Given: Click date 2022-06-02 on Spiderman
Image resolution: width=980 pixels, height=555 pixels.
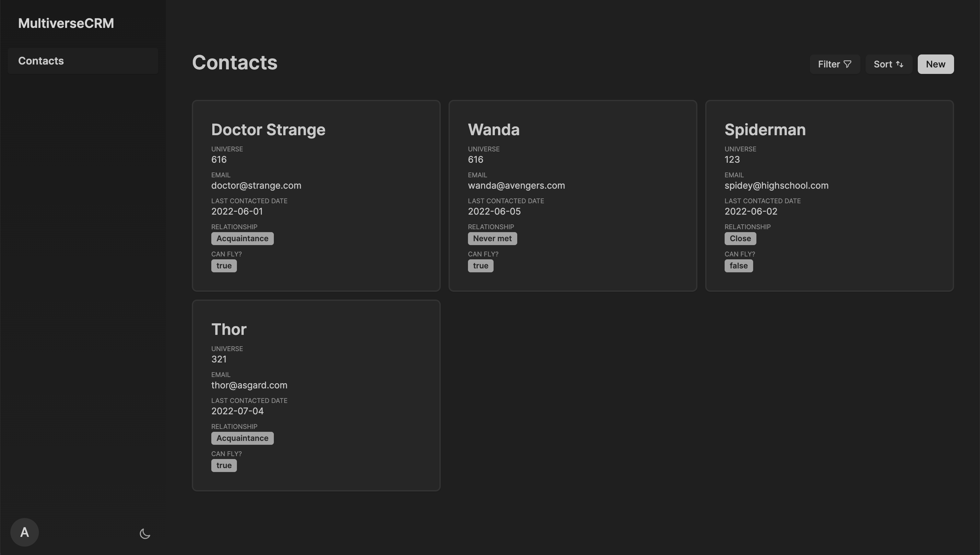Looking at the screenshot, I should tap(751, 212).
